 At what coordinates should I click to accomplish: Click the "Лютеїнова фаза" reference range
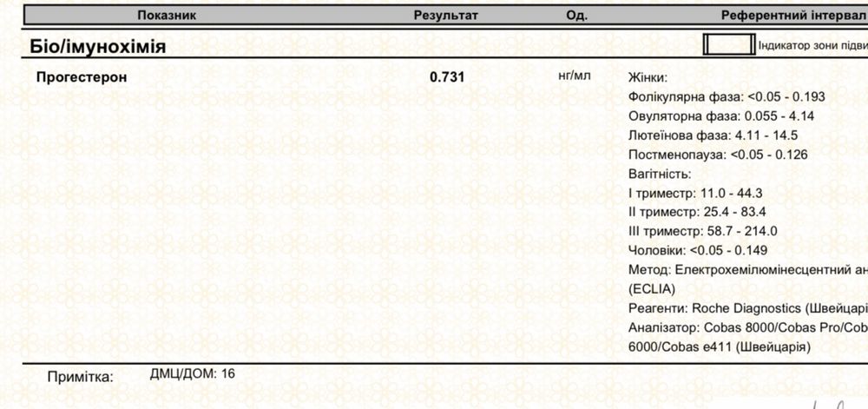(x=713, y=135)
